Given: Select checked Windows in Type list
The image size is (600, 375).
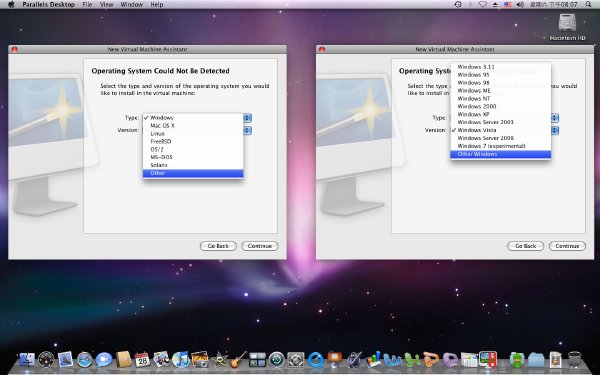Looking at the screenshot, I should (193, 117).
